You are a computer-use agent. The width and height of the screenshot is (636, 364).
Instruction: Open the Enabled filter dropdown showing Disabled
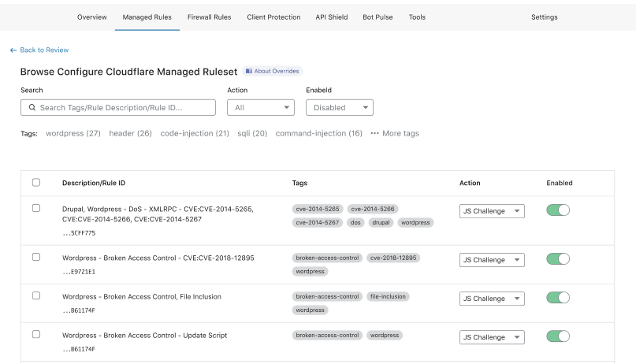[x=340, y=107]
